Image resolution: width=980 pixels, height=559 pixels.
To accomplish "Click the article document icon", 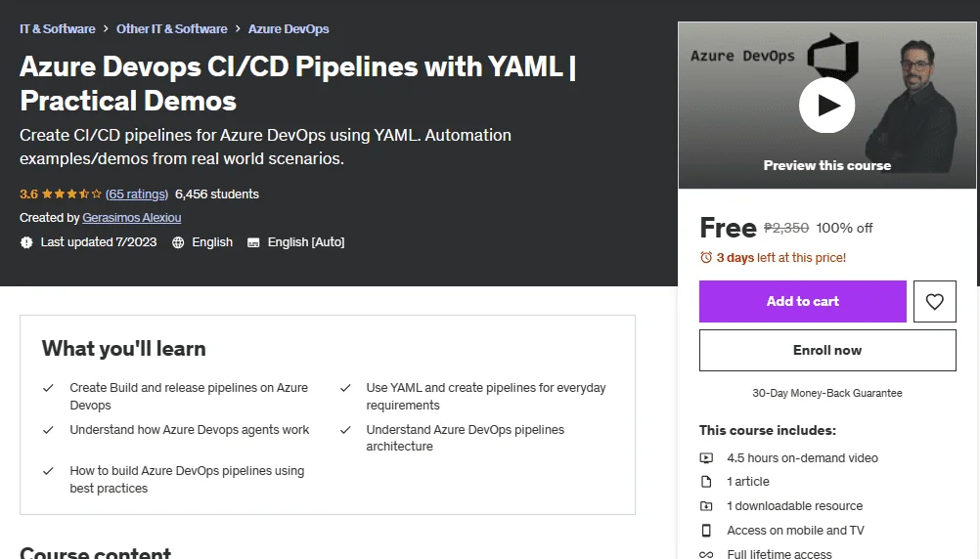I will pos(705,482).
